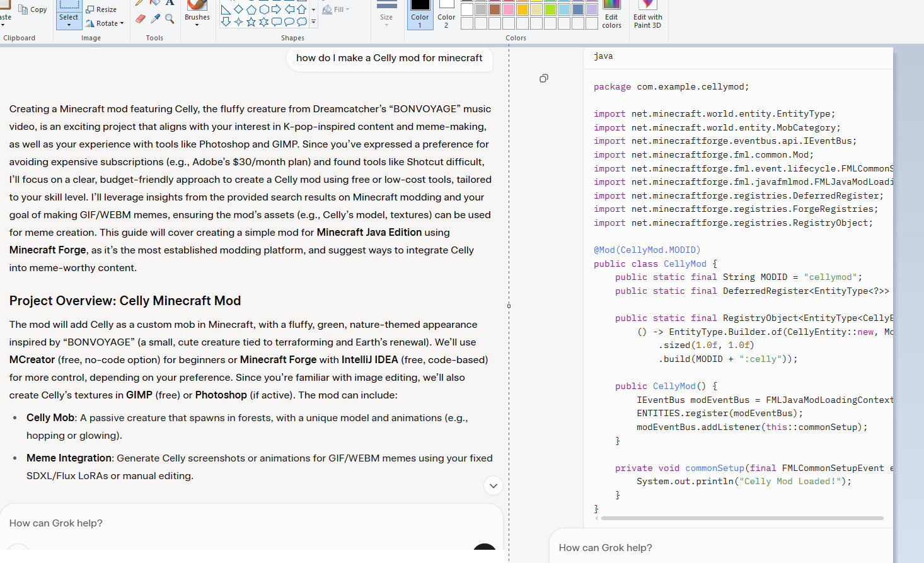Pick the blue-gray color swatch
The image size is (924, 563).
pos(578,9)
